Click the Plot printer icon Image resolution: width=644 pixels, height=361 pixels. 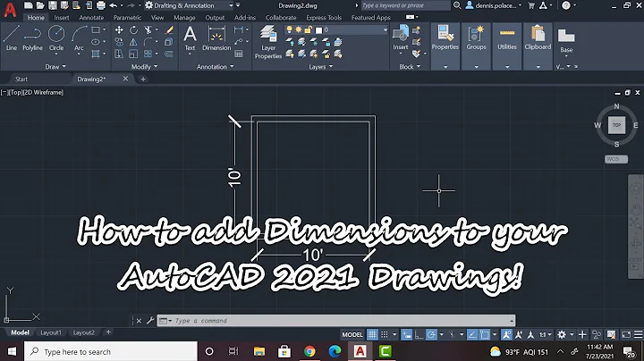click(x=101, y=5)
